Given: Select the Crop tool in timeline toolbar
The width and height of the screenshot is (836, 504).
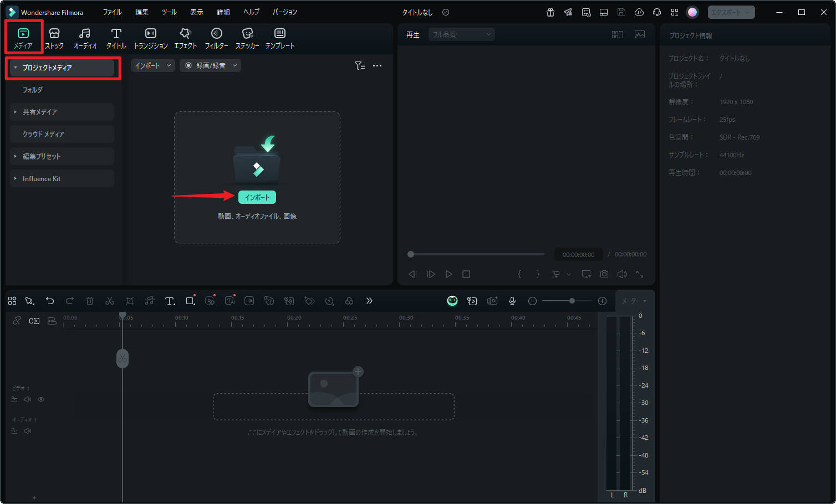Looking at the screenshot, I should coord(130,301).
